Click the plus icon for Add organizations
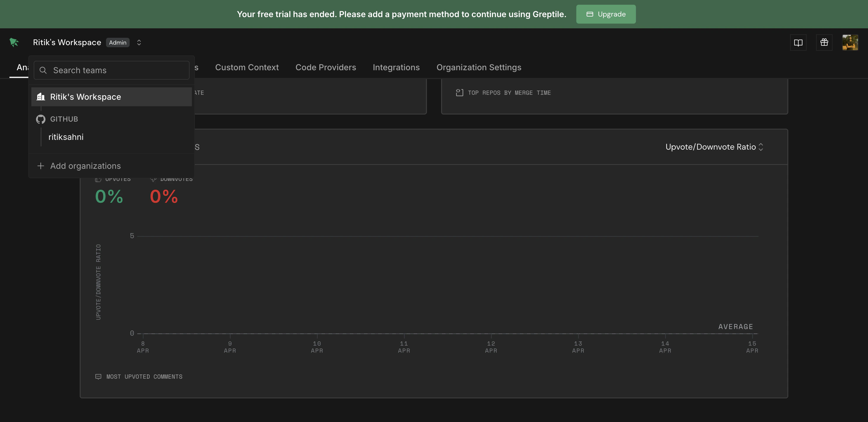Screen dimensions: 868x422 click(x=41, y=166)
